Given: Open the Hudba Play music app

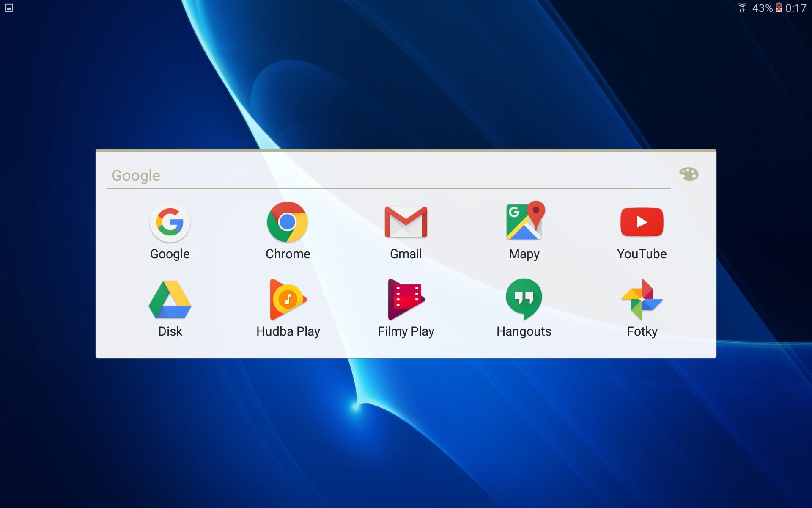Looking at the screenshot, I should 288,300.
